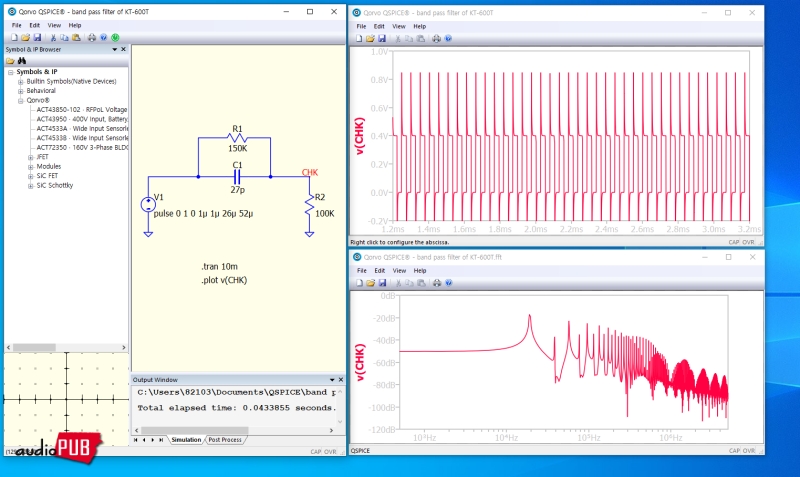
Task: Open File menu in schematic window
Action: [x=17, y=25]
